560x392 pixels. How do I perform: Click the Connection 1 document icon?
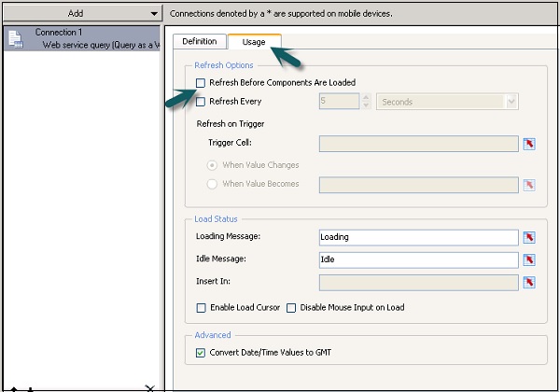point(16,38)
